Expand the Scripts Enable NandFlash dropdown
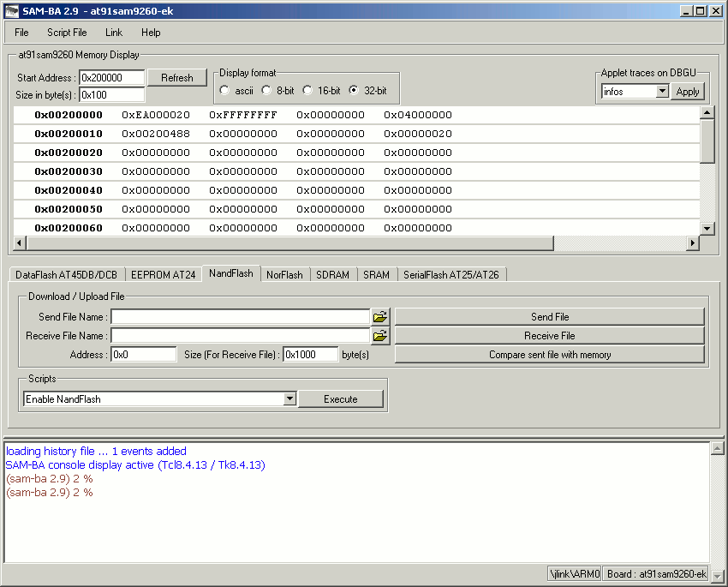This screenshot has height=587, width=728. point(289,398)
